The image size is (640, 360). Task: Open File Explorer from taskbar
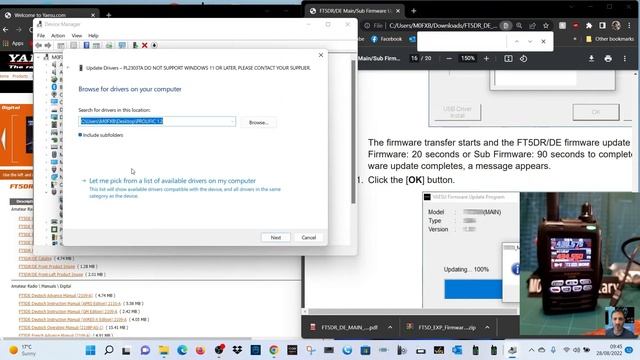point(164,350)
